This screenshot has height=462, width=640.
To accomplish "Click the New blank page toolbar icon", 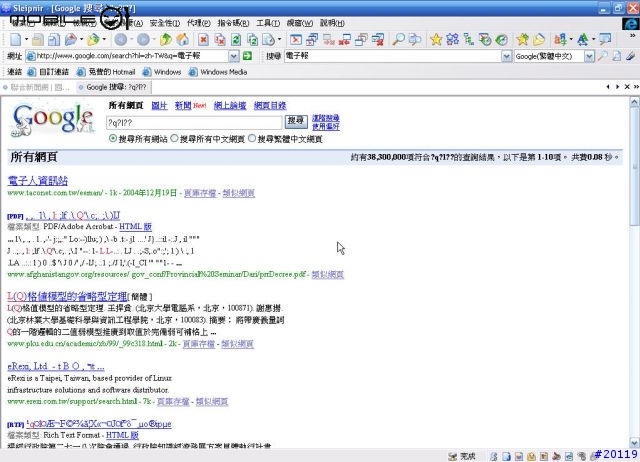I will pos(16,40).
